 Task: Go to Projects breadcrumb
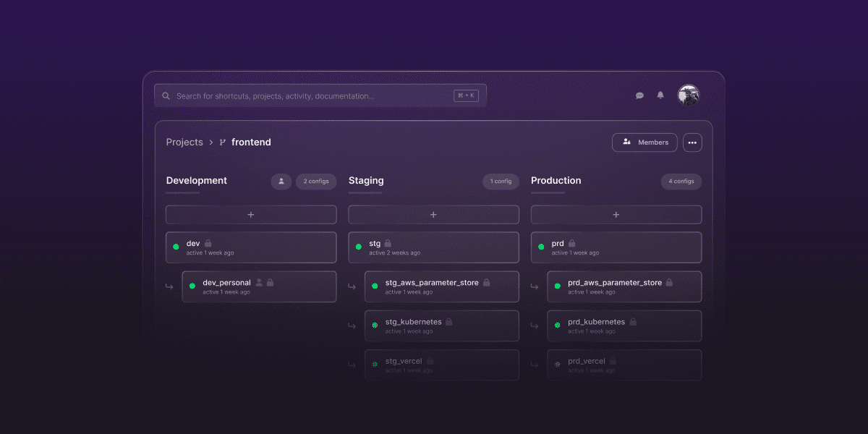pyautogui.click(x=184, y=142)
